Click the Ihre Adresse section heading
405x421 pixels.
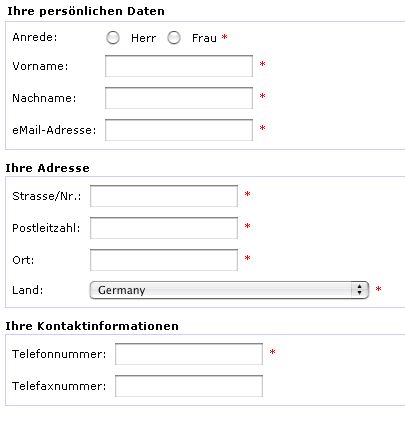click(48, 168)
